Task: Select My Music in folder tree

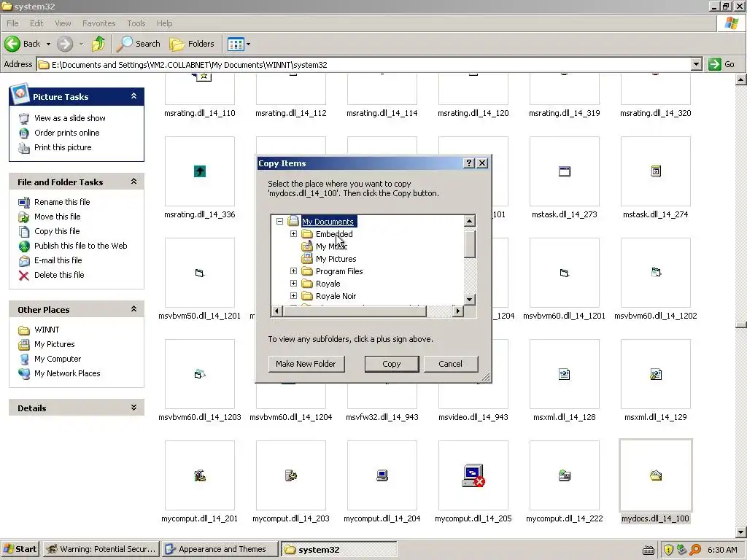Action: point(332,246)
